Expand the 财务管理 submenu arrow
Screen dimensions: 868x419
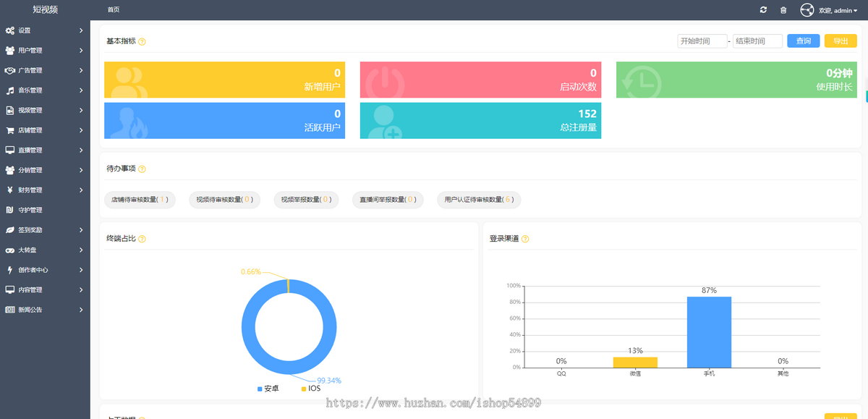tap(81, 190)
